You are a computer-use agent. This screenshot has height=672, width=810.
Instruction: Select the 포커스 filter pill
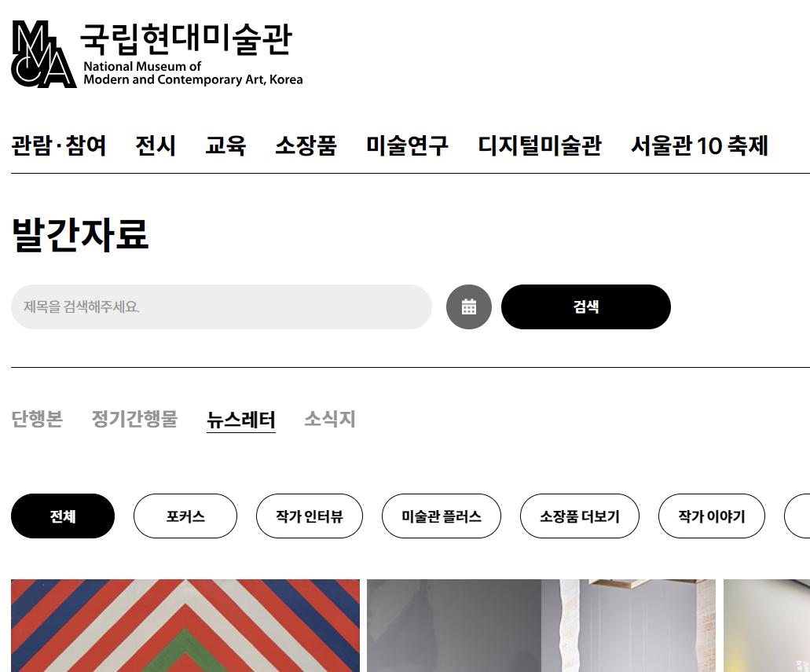tap(185, 516)
